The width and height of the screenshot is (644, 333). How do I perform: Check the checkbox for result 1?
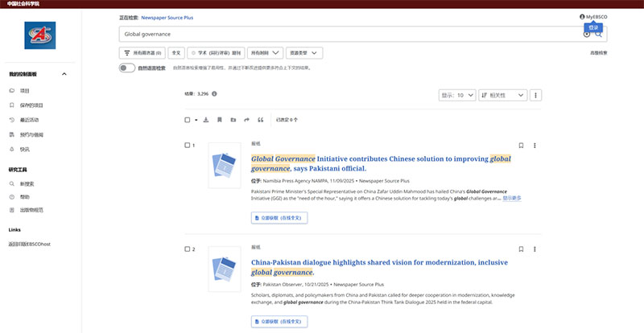pos(188,146)
